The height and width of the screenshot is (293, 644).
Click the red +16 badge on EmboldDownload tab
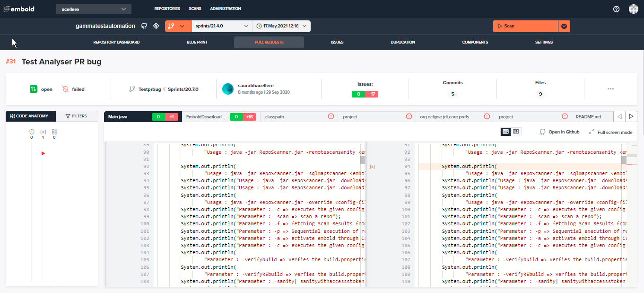point(249,116)
